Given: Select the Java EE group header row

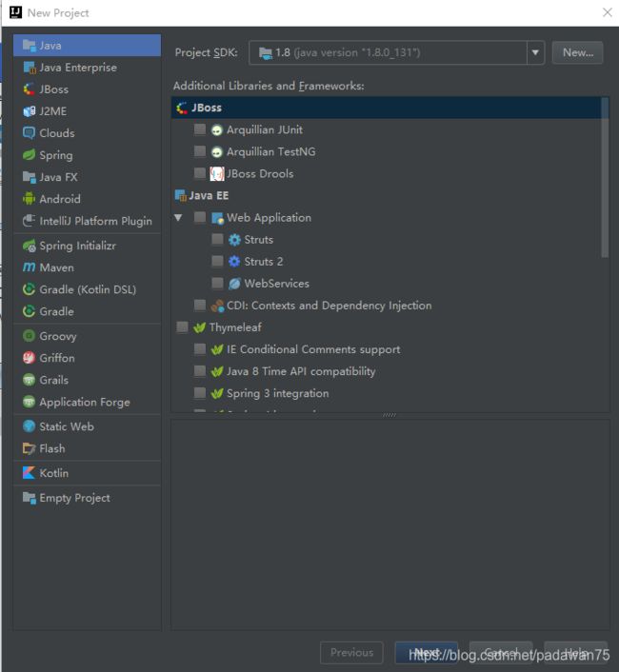Looking at the screenshot, I should (386, 195).
